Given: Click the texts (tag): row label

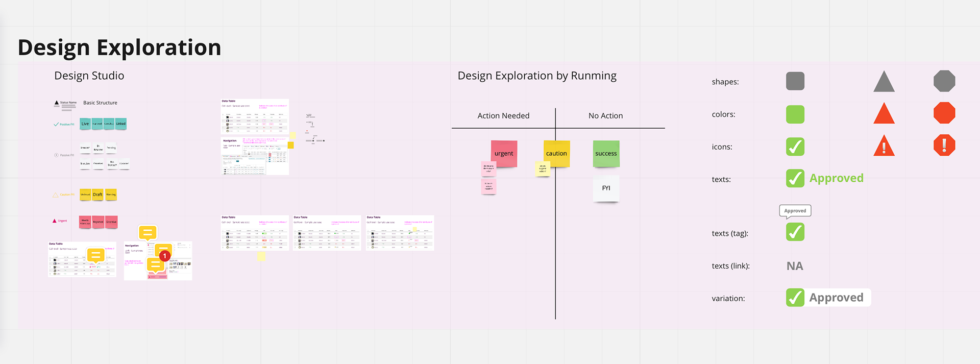Looking at the screenshot, I should pyautogui.click(x=730, y=233).
